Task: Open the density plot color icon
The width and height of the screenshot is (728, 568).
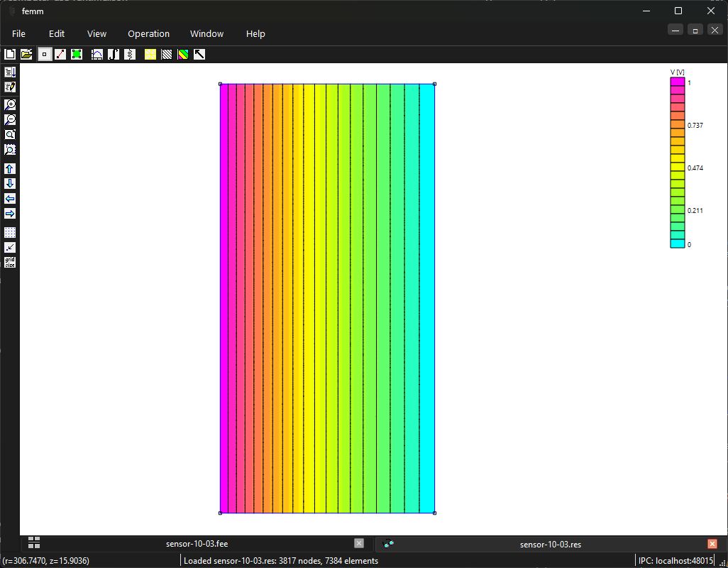Action: 183,55
